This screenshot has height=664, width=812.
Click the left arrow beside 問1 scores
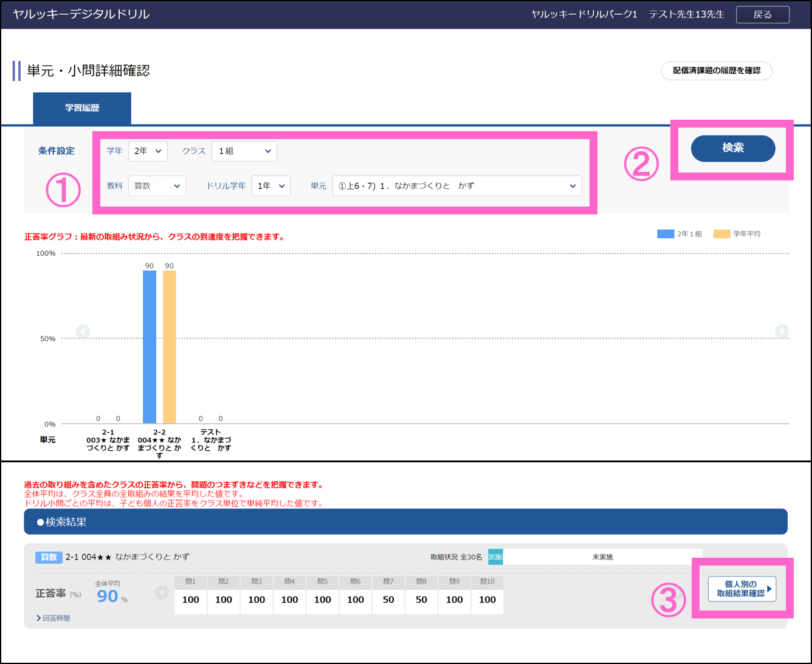click(162, 592)
